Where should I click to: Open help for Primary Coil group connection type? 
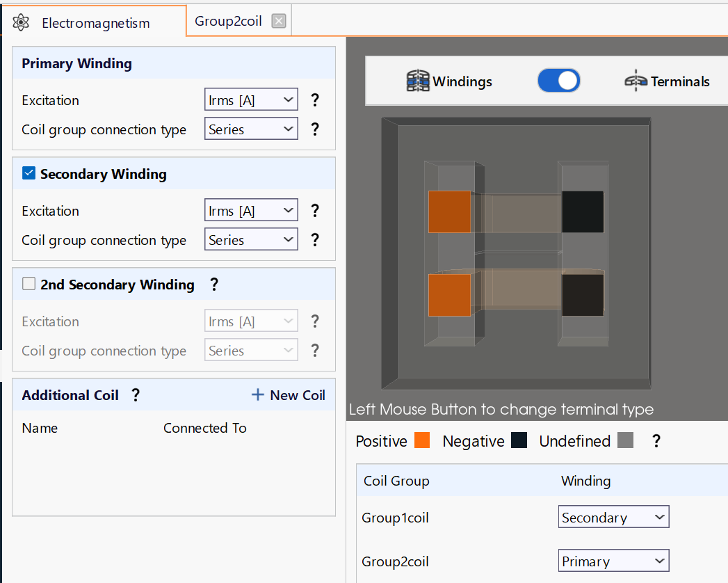[x=315, y=129]
